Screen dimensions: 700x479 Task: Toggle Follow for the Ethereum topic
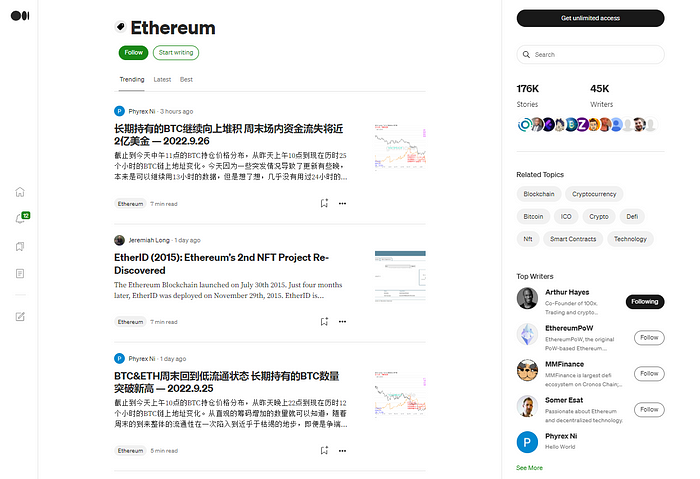click(x=133, y=53)
